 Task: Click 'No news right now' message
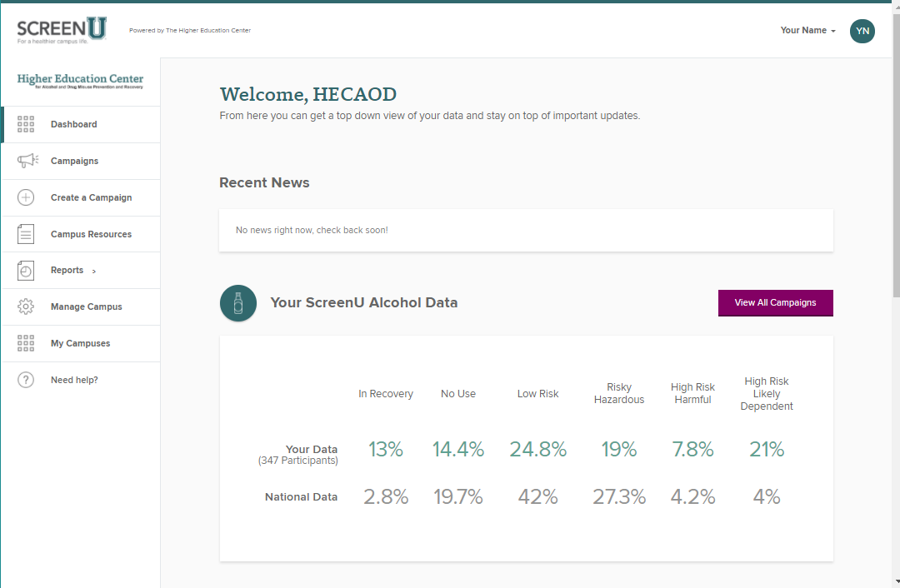click(x=312, y=230)
